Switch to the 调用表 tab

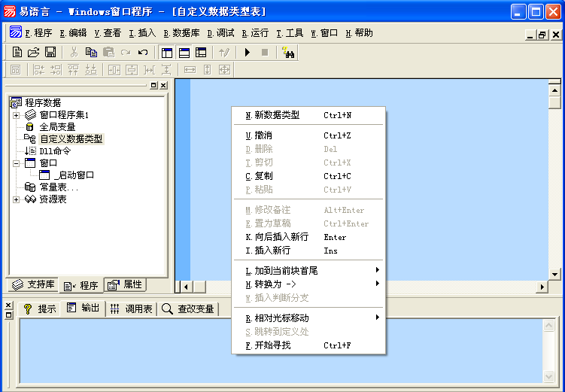point(131,308)
